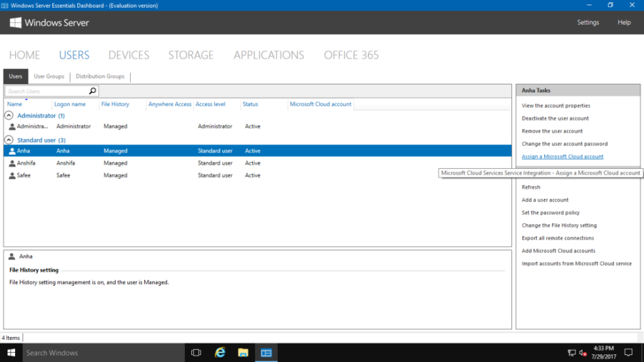Screen dimensions: 644x362
Task: Open Settings in the header
Action: point(588,22)
